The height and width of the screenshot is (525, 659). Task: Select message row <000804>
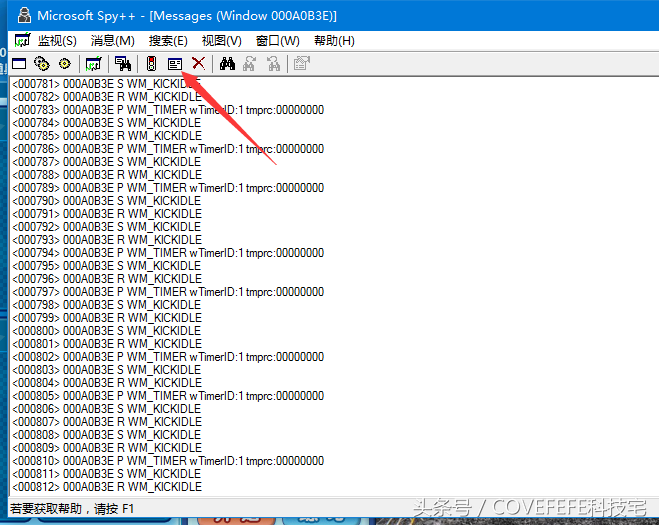click(107, 383)
